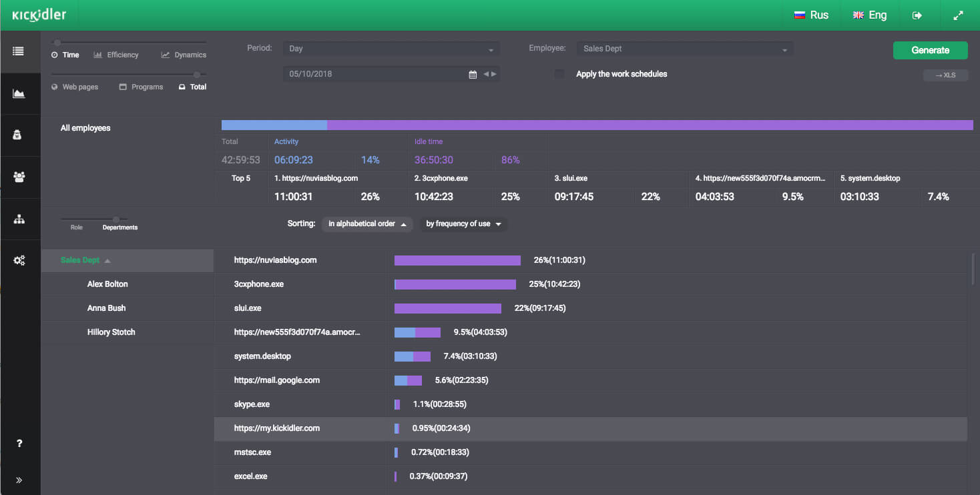Click Top 5 entry 5. system.desktop
This screenshot has width=980, height=495.
(870, 179)
